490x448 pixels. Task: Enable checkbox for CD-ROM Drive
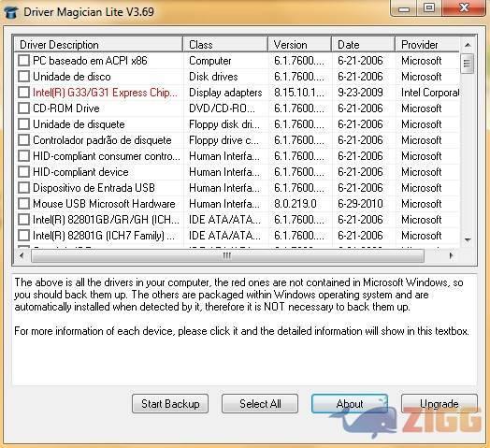pyautogui.click(x=23, y=108)
